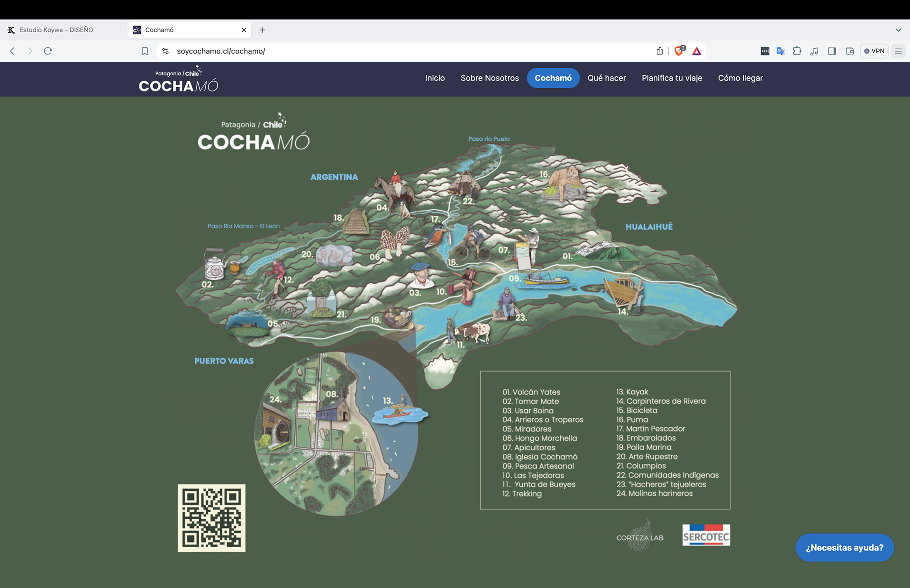Open the Qué hacer menu item
Screen dimensions: 910x588
607,78
